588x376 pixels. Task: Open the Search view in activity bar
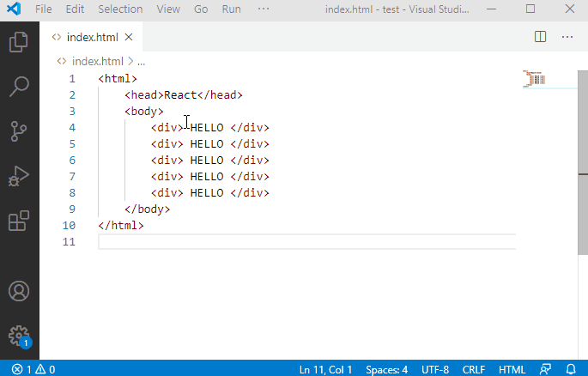click(x=19, y=87)
